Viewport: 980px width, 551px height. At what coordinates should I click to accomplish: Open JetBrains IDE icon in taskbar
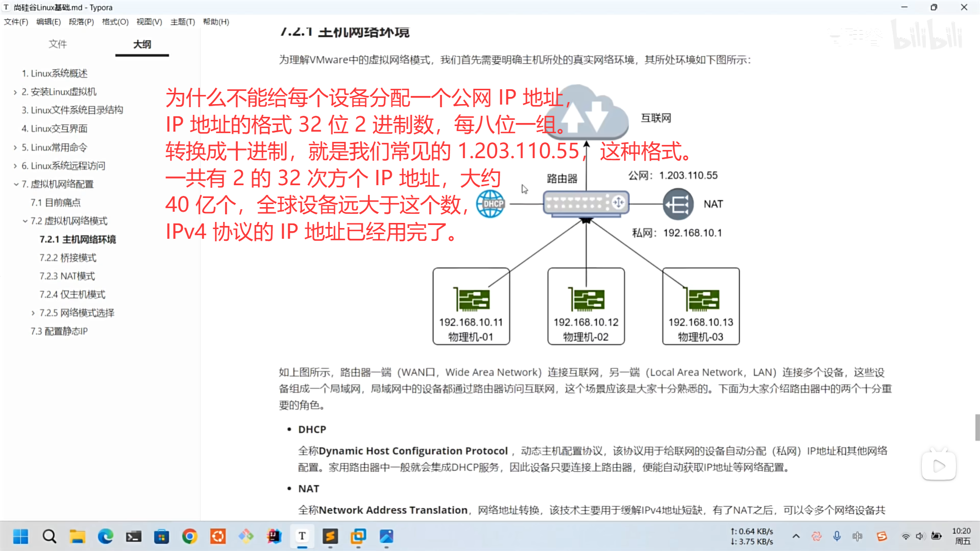274,536
